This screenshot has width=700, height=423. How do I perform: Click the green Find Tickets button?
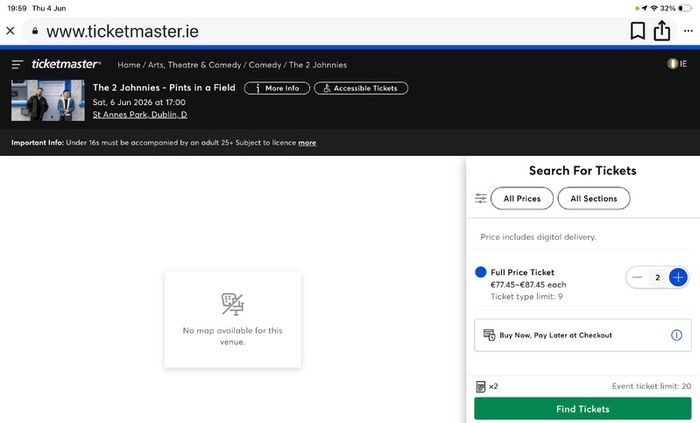(583, 409)
